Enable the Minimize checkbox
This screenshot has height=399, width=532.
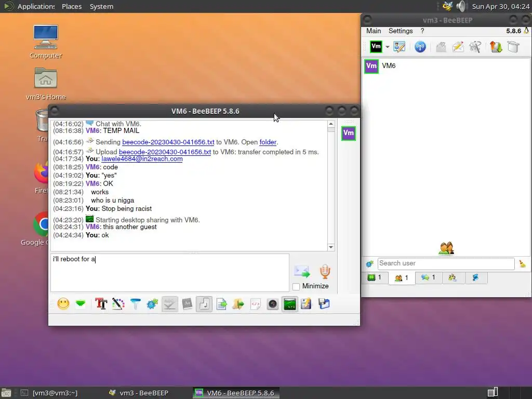pyautogui.click(x=296, y=286)
